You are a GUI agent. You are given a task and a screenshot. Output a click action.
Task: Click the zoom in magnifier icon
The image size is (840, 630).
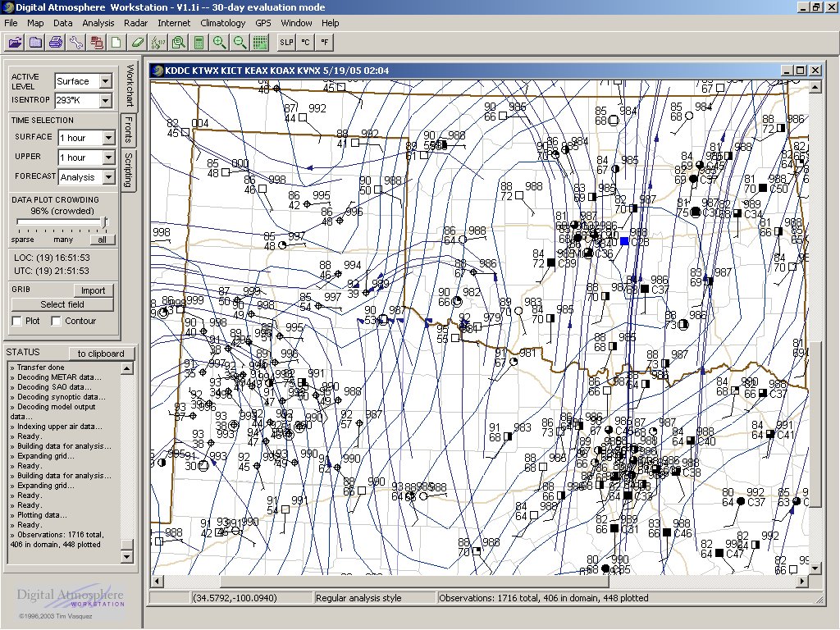tap(219, 43)
